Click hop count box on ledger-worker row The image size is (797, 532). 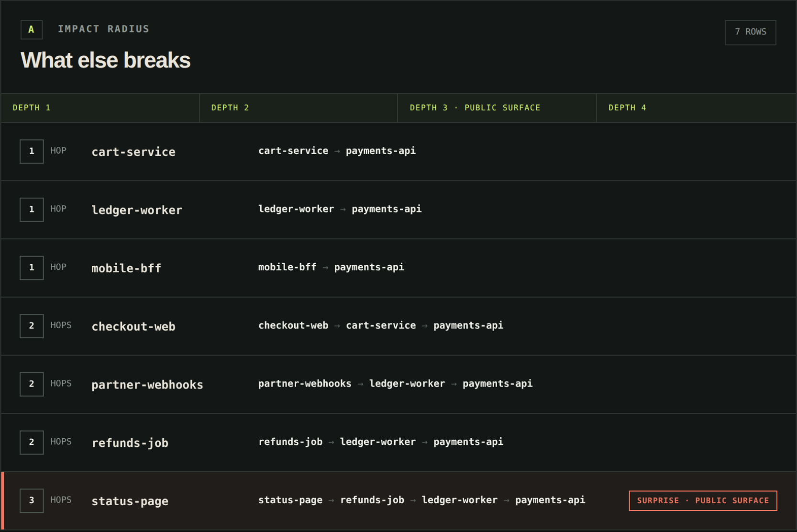tap(32, 210)
